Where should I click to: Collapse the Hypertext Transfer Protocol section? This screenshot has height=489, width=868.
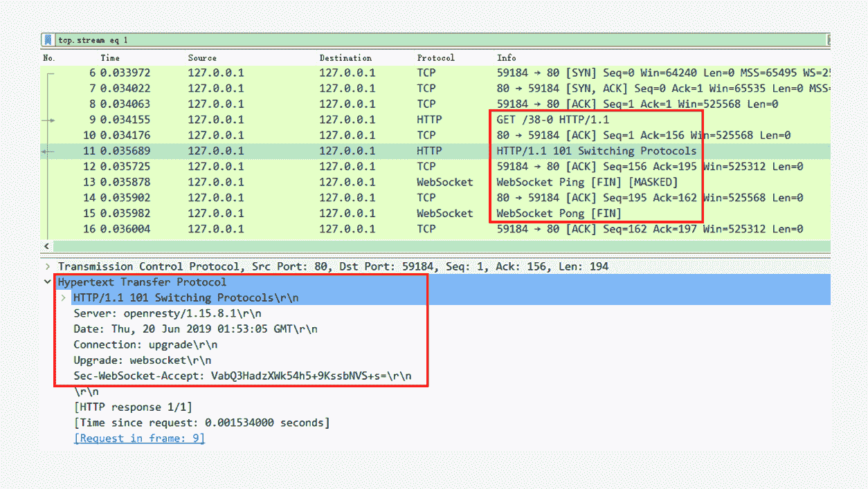(47, 282)
